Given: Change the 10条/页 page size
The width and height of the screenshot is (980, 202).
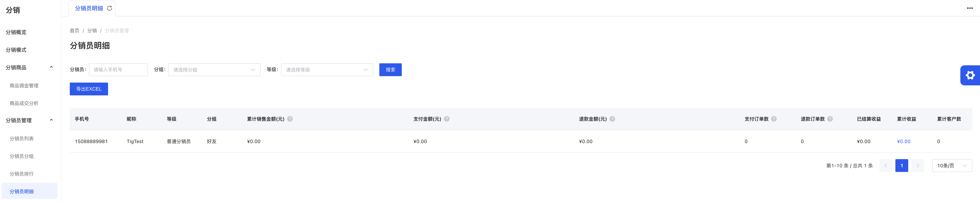Looking at the screenshot, I should pos(952,166).
